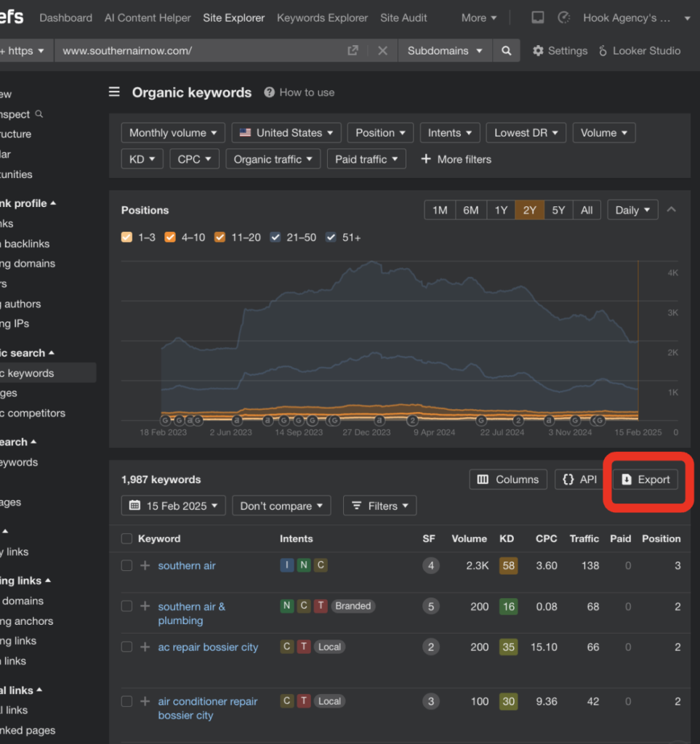Add More filters
This screenshot has width=700, height=744.
click(x=456, y=159)
